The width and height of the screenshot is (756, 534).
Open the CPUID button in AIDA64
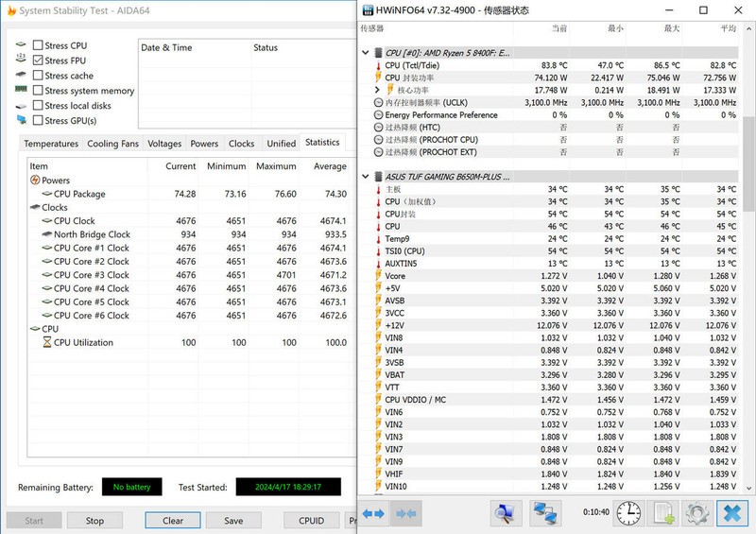pyautogui.click(x=312, y=521)
